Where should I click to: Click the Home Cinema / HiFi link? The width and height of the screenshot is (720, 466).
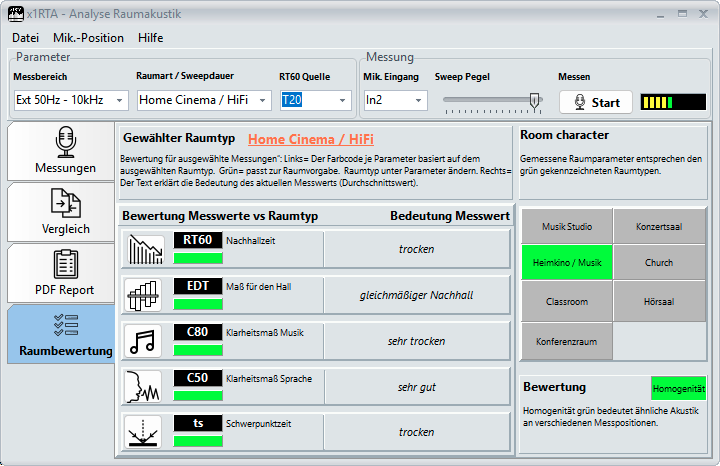point(310,139)
